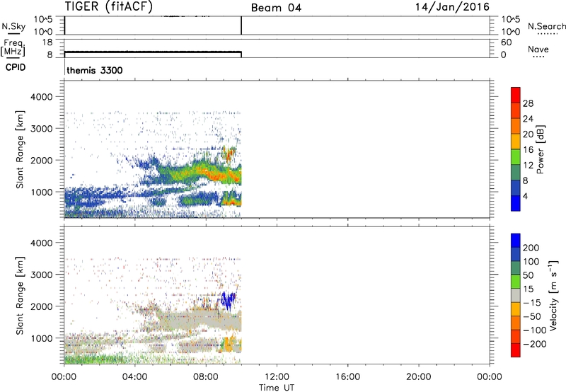Click the '08:00' time axis label
566x392 pixels.
[x=206, y=377]
